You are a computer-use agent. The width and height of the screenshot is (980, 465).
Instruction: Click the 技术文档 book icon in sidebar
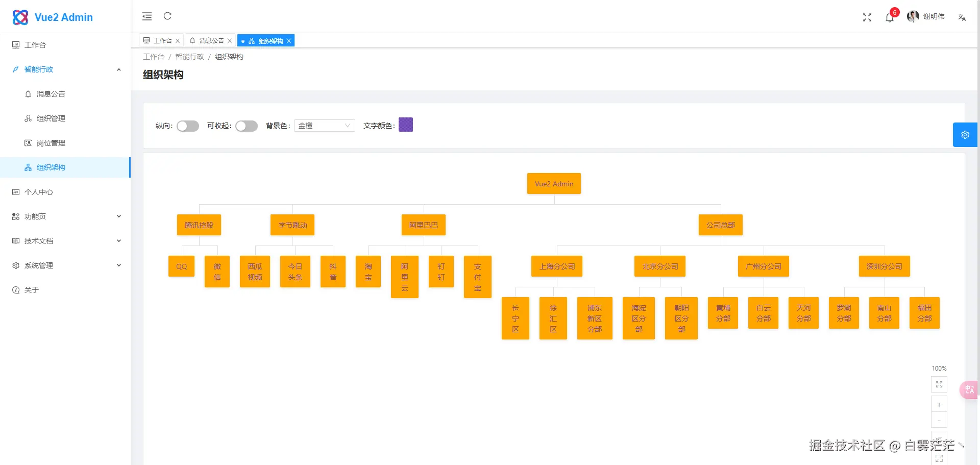tap(16, 241)
